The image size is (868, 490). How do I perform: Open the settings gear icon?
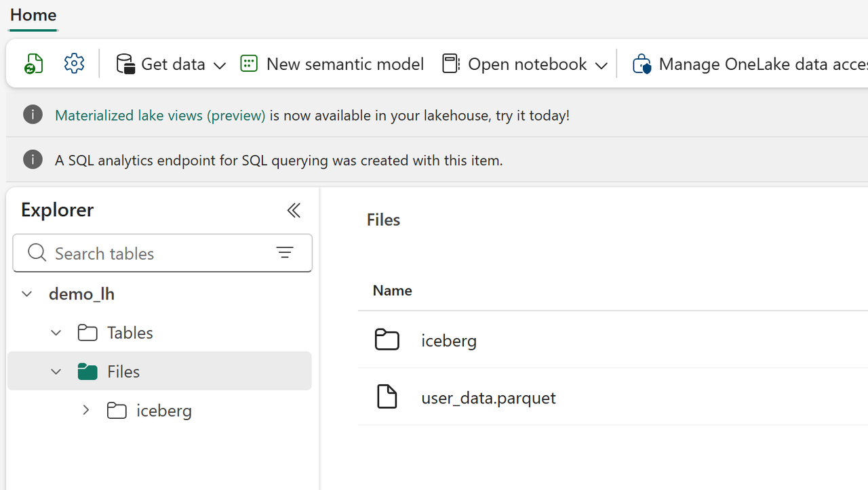point(74,64)
